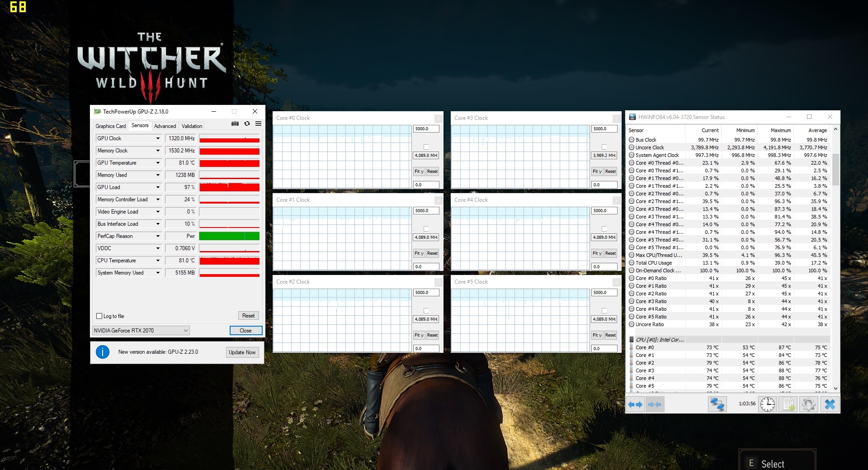
Task: Open the GPU Clock sensor dropdown
Action: click(158, 138)
